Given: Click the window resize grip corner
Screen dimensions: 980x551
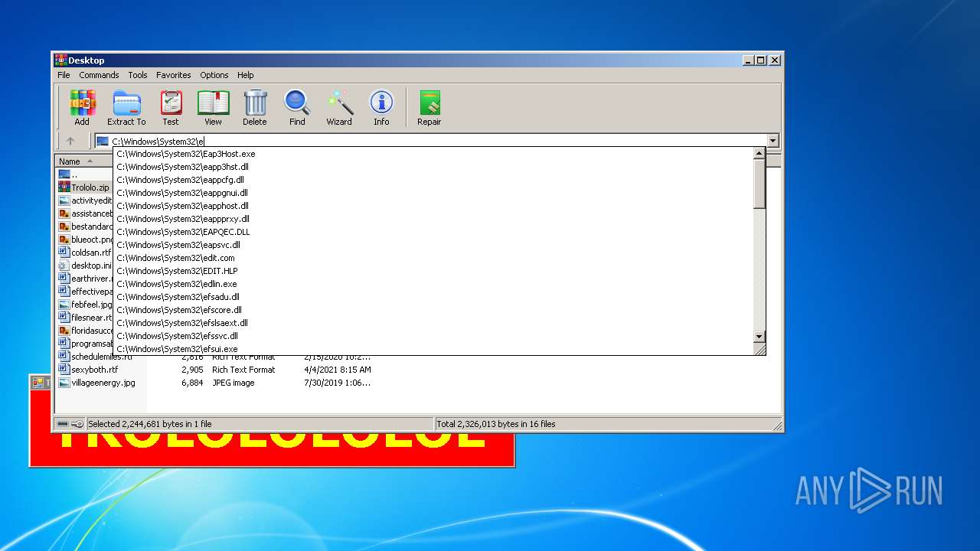Looking at the screenshot, I should (777, 425).
